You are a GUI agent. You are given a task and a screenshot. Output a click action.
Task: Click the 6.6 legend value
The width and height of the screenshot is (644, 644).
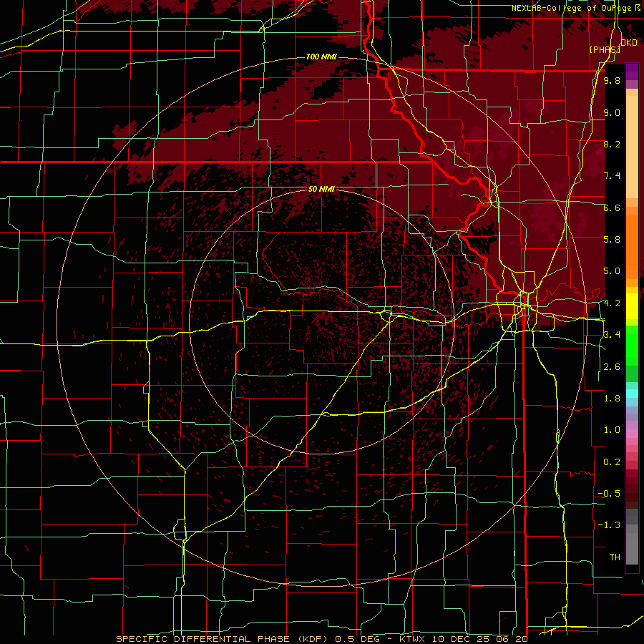pyautogui.click(x=612, y=208)
